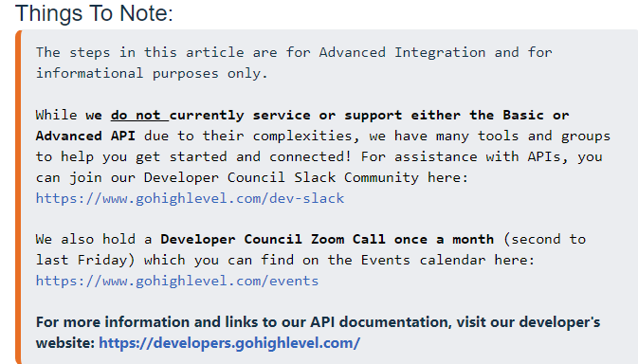Viewport: 638px width, 364px height.
Task: Click the orange left border bar
Action: point(18,197)
